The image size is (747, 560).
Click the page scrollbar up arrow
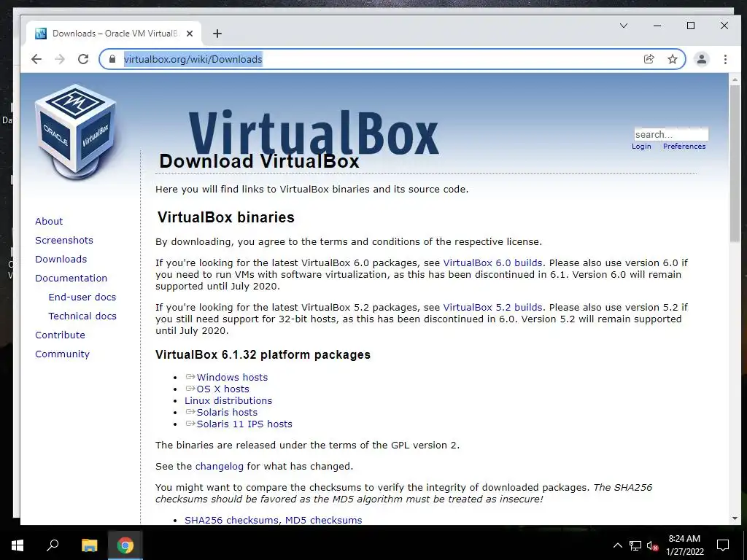pyautogui.click(x=735, y=80)
